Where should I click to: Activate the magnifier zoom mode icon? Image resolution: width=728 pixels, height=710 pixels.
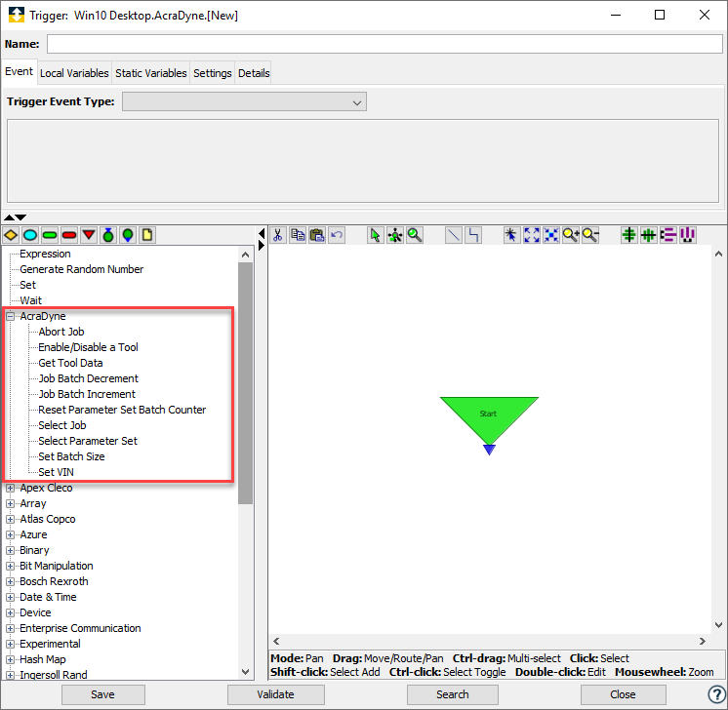[415, 235]
